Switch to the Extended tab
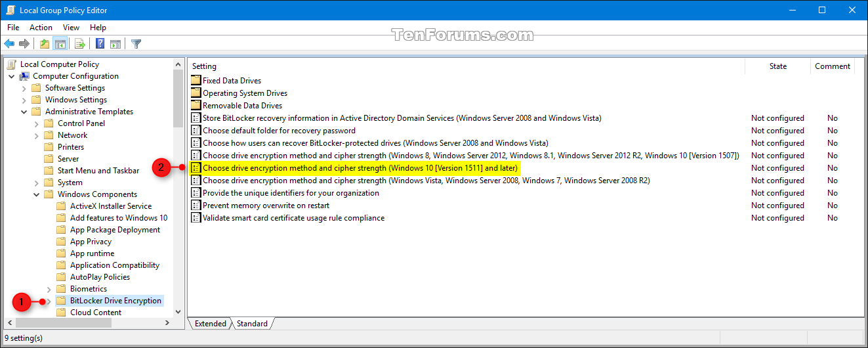 coord(210,324)
